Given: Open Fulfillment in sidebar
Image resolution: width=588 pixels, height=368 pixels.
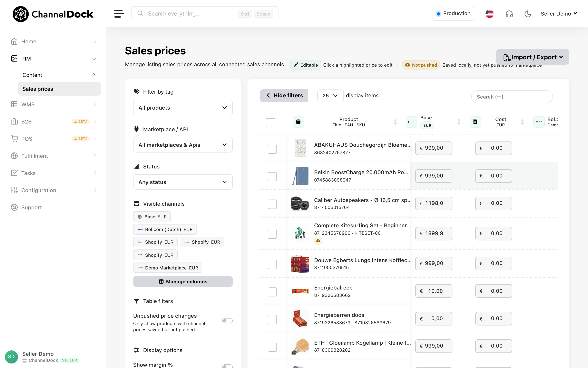Looking at the screenshot, I should 53,156.
